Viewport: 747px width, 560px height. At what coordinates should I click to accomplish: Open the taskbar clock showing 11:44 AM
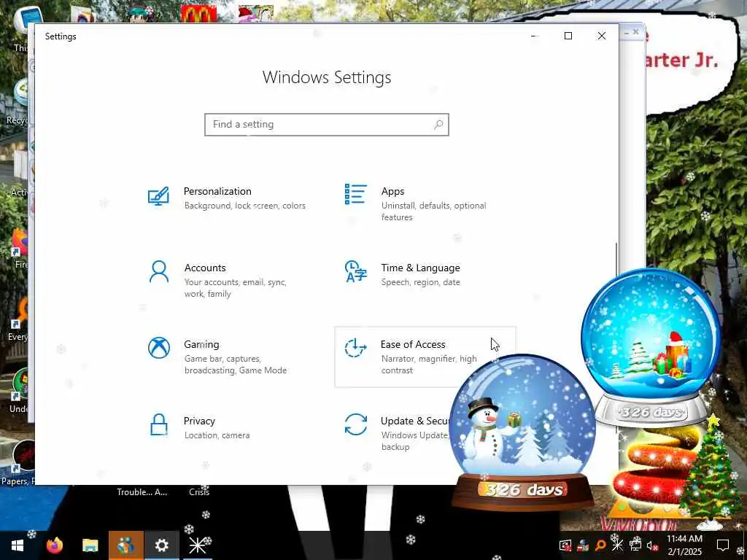(684, 545)
